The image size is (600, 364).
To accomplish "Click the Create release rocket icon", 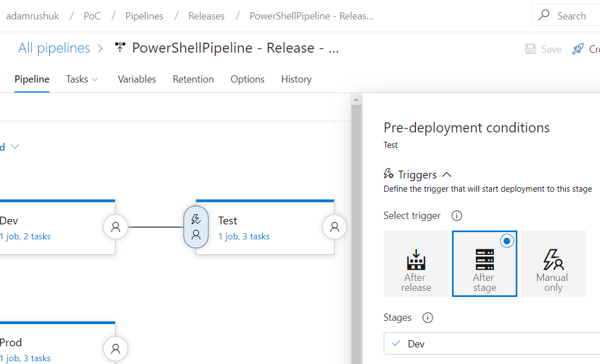I will point(578,49).
